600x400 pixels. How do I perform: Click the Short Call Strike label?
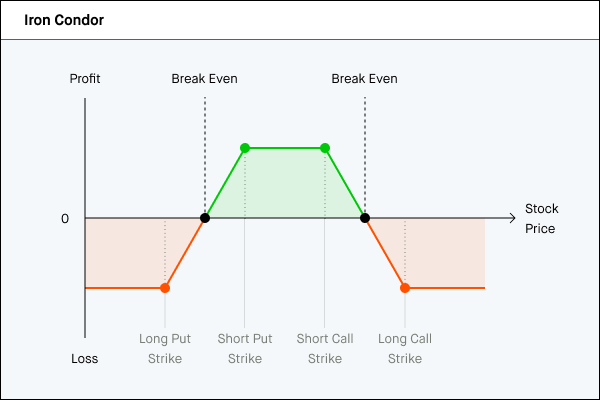coord(325,348)
